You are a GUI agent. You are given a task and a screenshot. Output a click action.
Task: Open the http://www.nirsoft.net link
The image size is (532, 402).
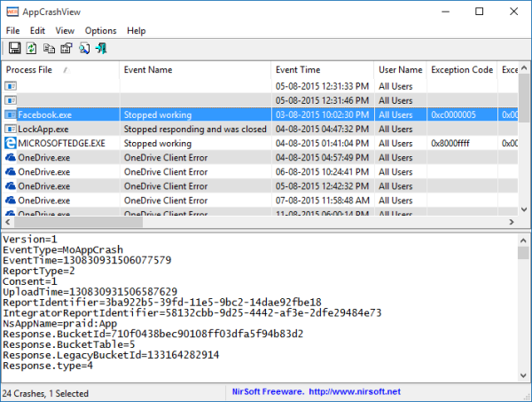355,392
